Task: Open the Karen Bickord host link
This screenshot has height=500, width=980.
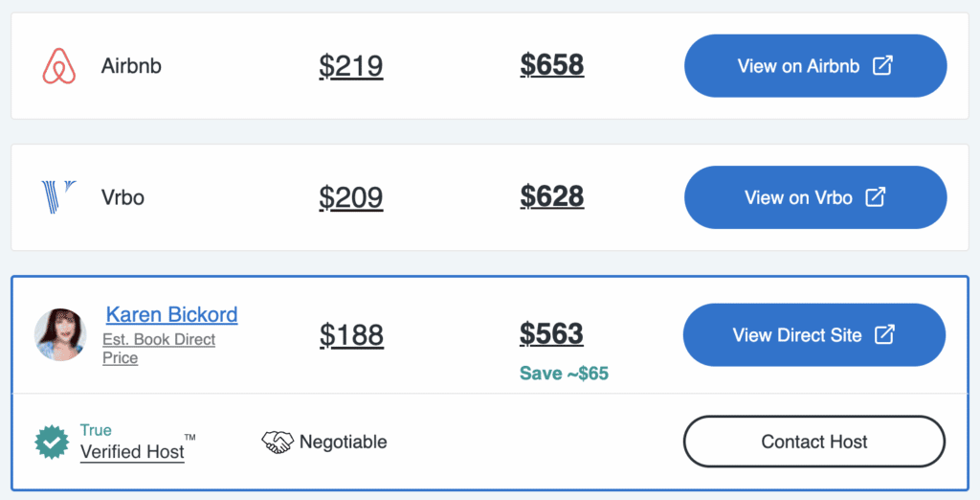Action: 171,315
